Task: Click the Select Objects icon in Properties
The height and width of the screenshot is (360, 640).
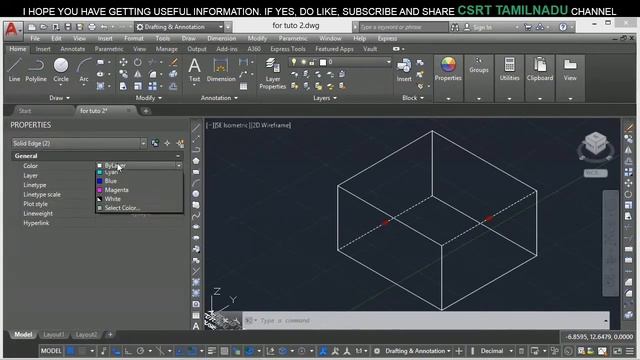Action: pos(167,143)
